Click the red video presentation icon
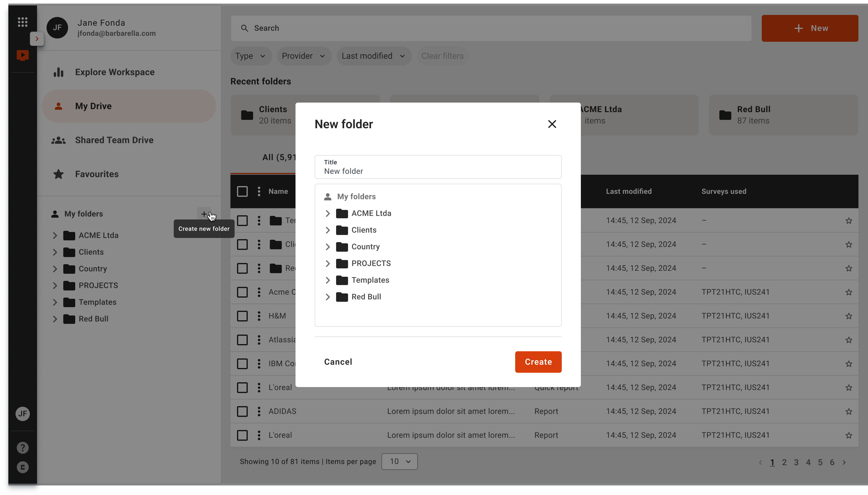The image size is (868, 495). click(22, 55)
